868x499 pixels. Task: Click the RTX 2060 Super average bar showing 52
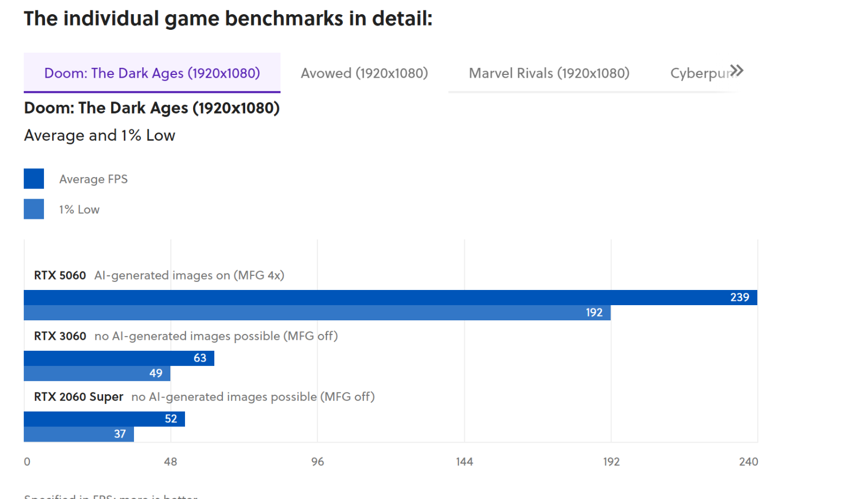click(x=104, y=419)
